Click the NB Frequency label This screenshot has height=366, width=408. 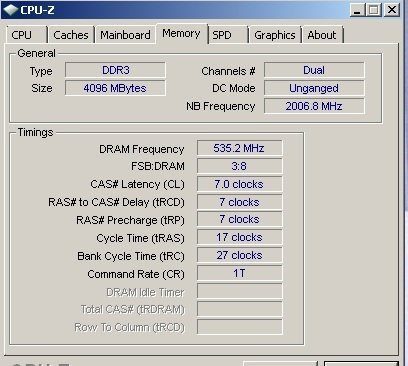point(221,106)
